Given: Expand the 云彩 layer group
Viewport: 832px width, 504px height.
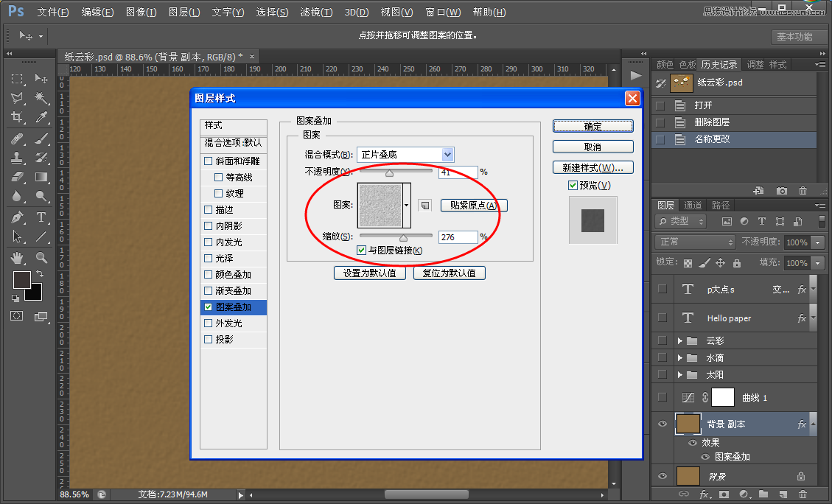Looking at the screenshot, I should 679,340.
